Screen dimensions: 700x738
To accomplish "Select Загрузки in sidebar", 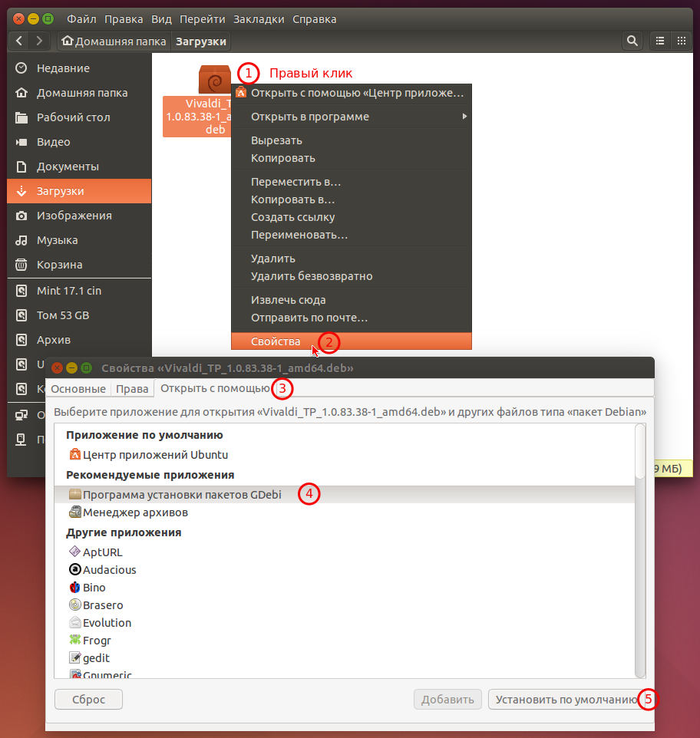I will [79, 191].
